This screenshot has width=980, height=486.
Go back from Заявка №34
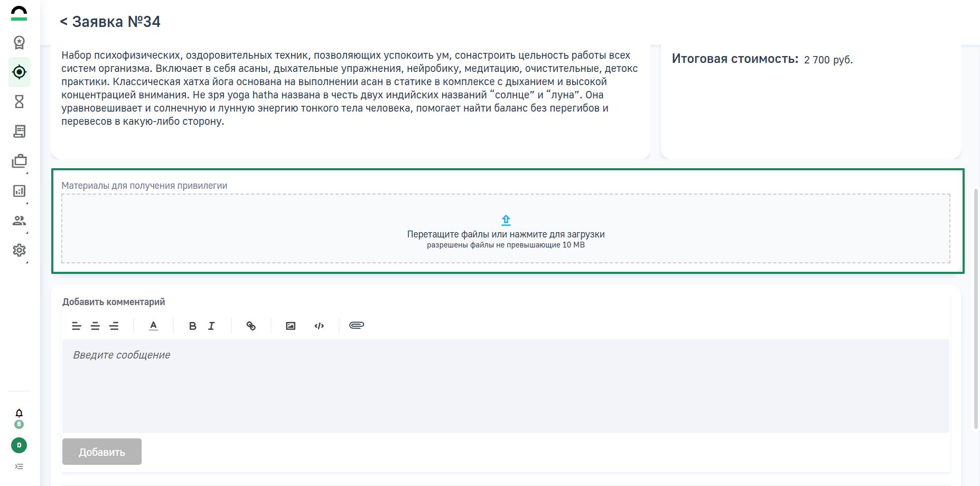[x=64, y=22]
